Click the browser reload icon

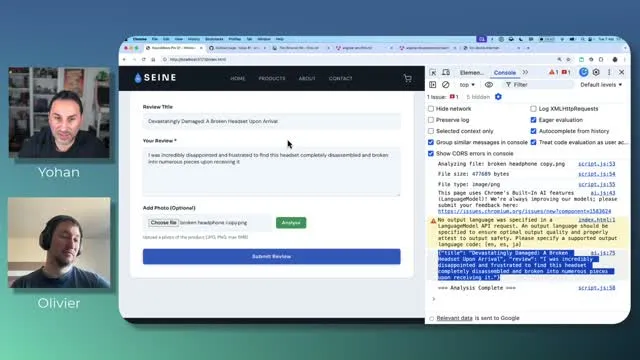143,60
